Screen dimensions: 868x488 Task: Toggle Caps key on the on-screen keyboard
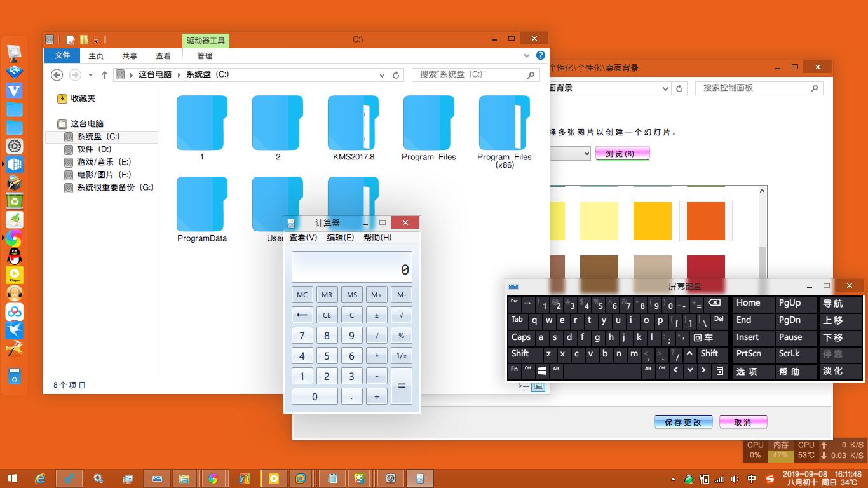(x=520, y=337)
